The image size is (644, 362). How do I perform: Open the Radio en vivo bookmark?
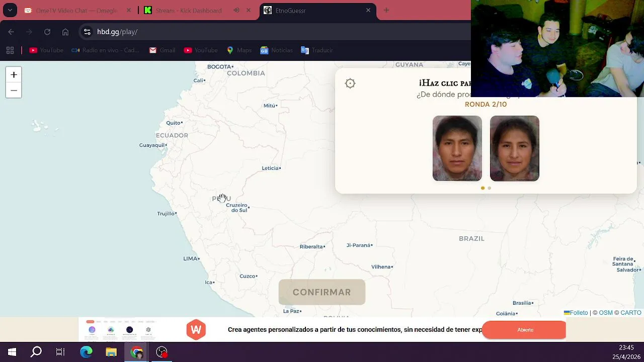(x=105, y=50)
